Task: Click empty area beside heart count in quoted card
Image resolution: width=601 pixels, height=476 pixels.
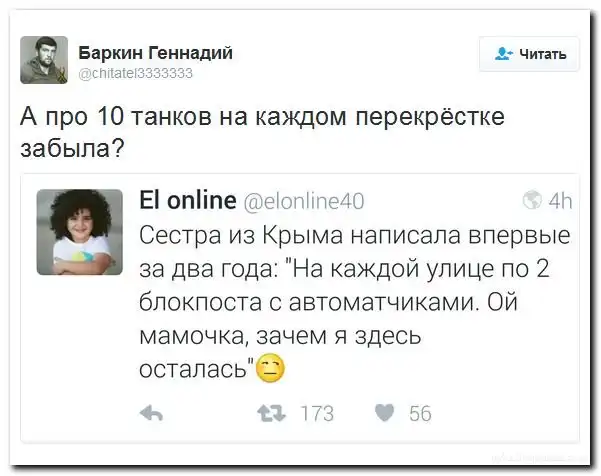Action: tap(500, 413)
